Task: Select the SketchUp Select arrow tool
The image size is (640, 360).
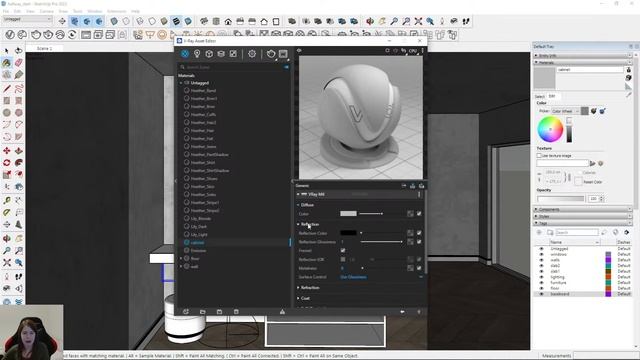Action: click(7, 51)
